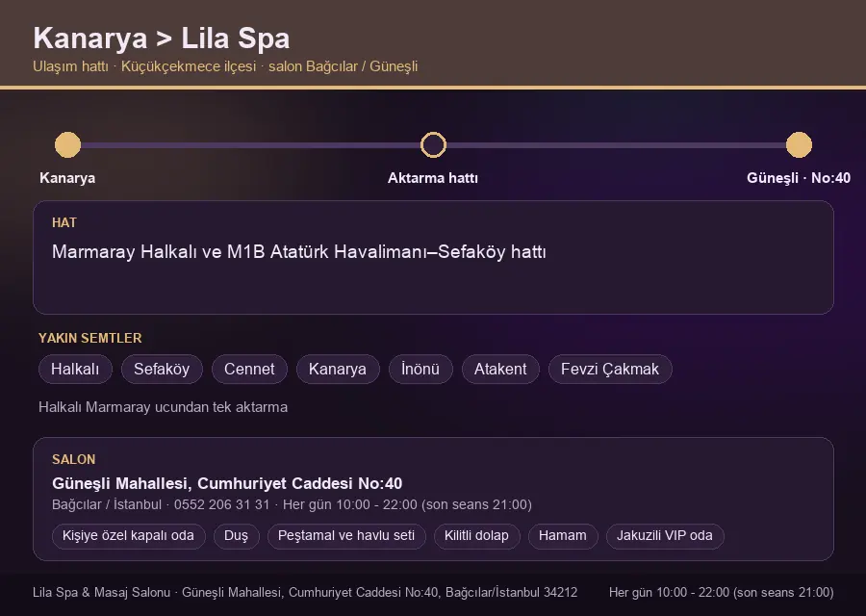
Task: Click the footer opening hours text
Action: pyautogui.click(x=722, y=592)
